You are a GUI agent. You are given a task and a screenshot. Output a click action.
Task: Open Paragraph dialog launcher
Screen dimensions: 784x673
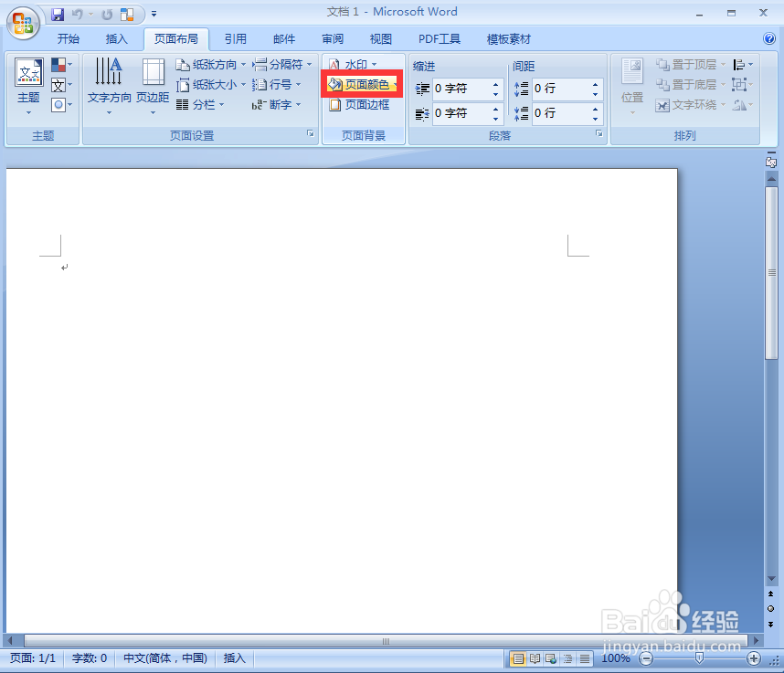pos(599,133)
